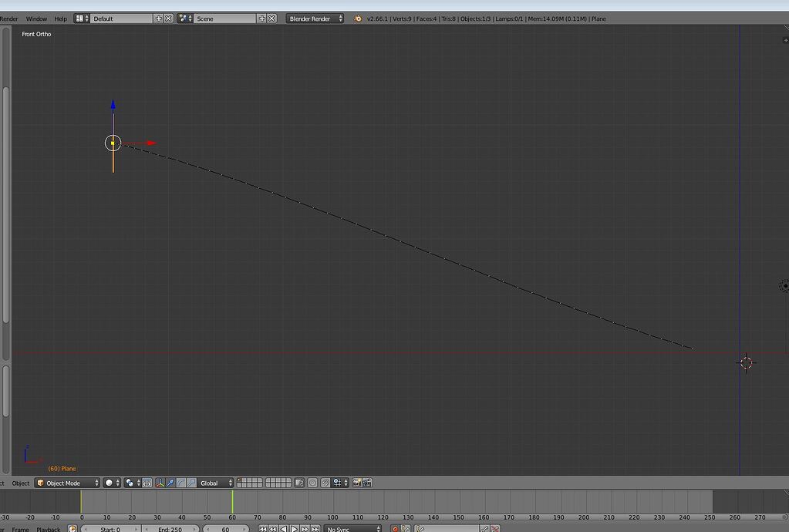The image size is (789, 532).
Task: Open the viewport shading dropdown
Action: pyautogui.click(x=113, y=483)
